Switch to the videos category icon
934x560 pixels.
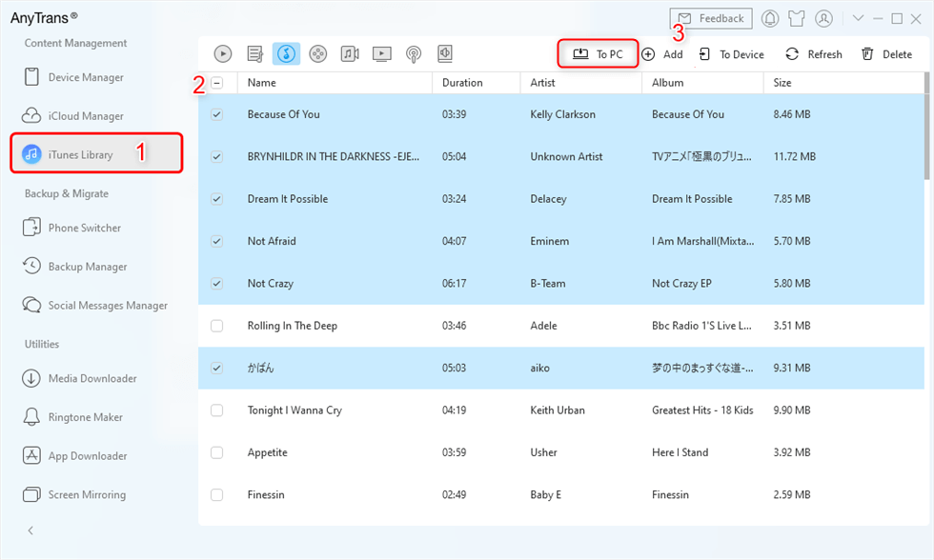[381, 54]
